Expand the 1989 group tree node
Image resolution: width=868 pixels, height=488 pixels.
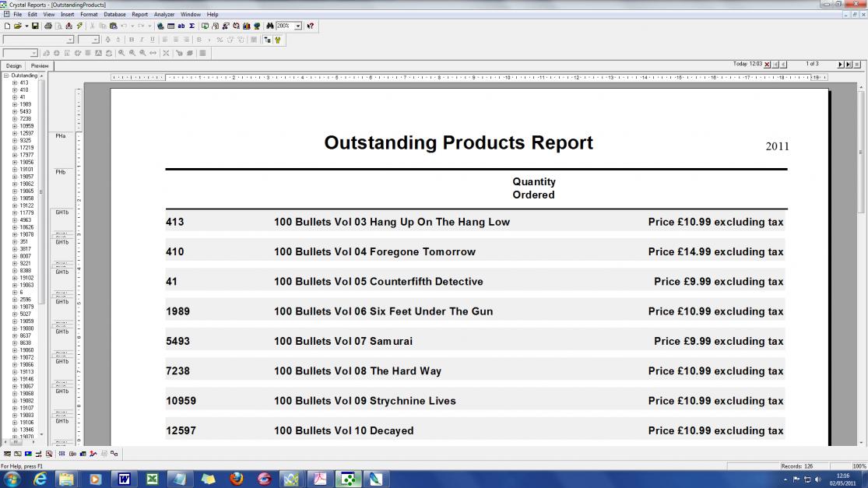[x=15, y=104]
